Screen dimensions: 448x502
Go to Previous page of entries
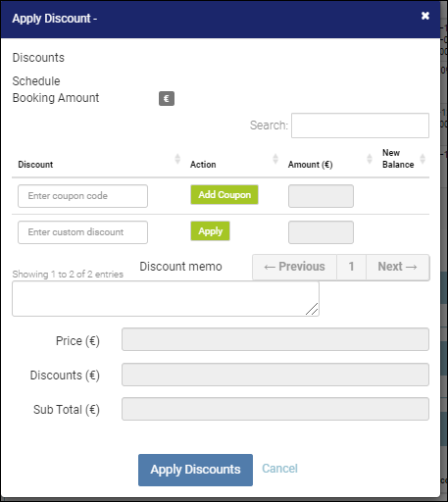click(x=294, y=267)
